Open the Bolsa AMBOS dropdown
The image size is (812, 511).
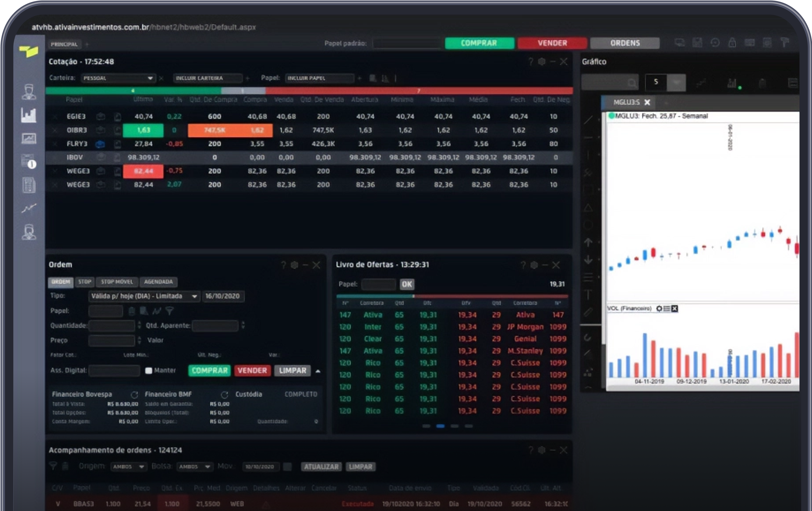tap(195, 467)
